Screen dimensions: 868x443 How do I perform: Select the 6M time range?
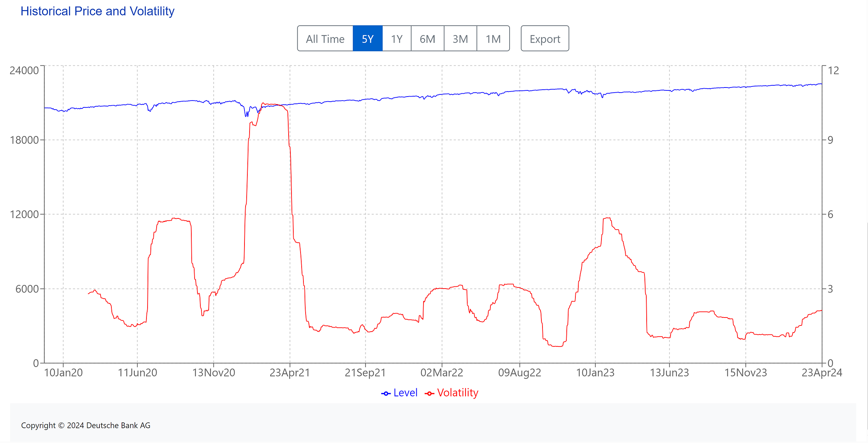[x=428, y=39]
